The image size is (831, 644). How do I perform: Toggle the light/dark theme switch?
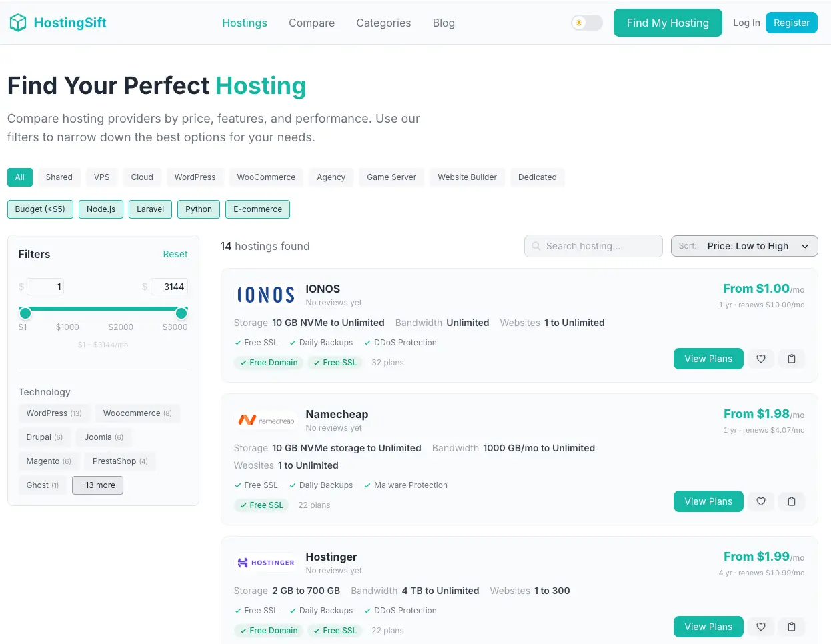click(x=587, y=23)
